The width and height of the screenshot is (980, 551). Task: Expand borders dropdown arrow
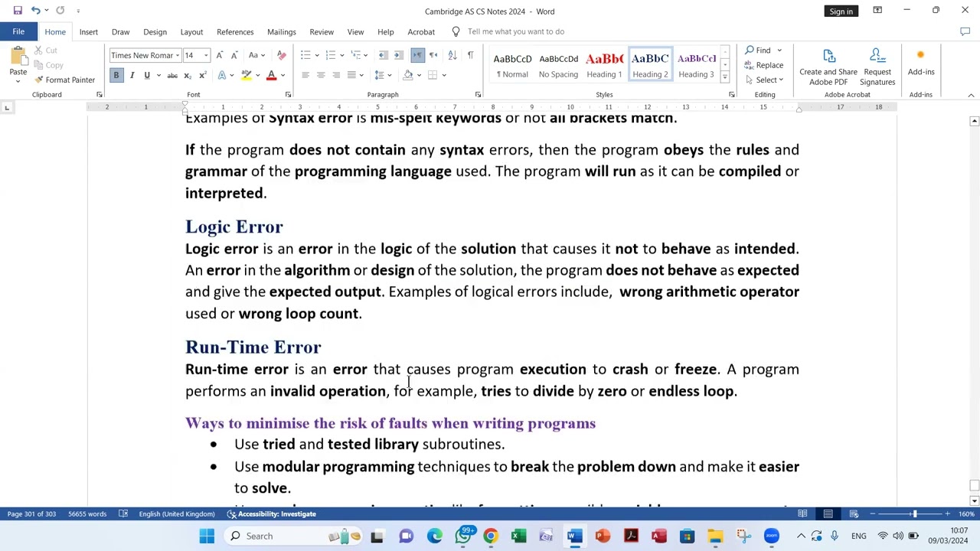click(444, 75)
